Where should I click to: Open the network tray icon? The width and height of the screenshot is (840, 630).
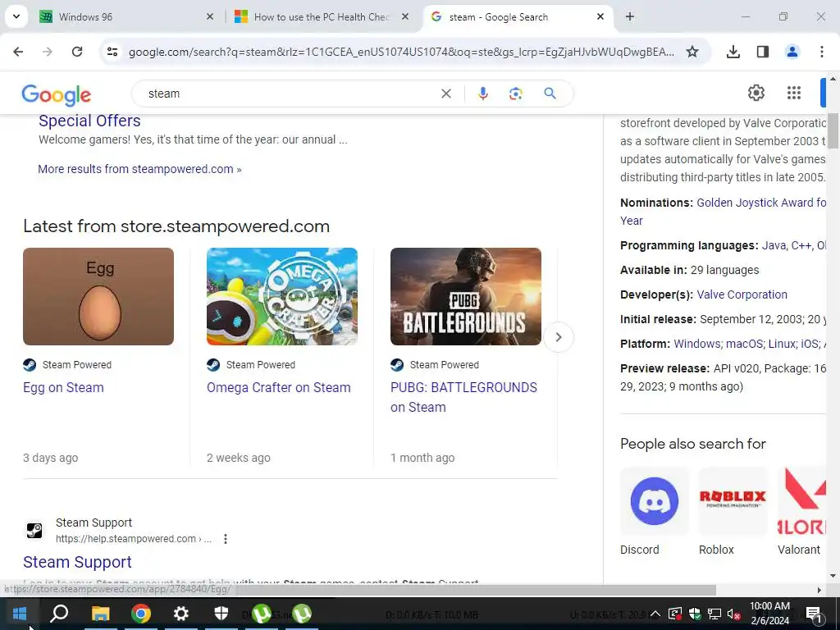pyautogui.click(x=714, y=614)
